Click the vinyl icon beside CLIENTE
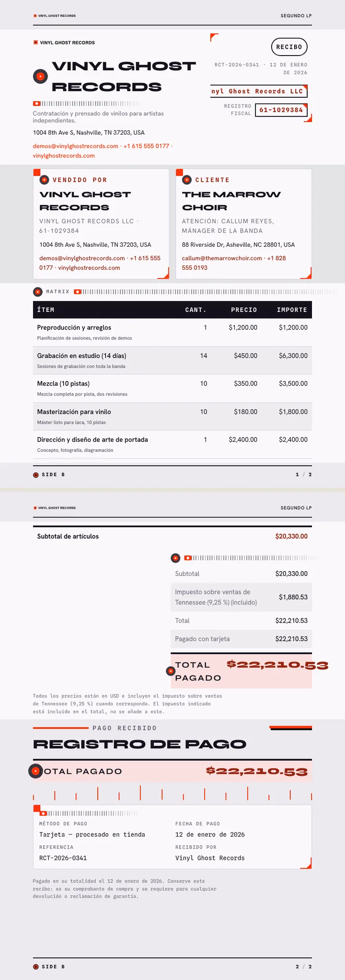 (x=187, y=180)
